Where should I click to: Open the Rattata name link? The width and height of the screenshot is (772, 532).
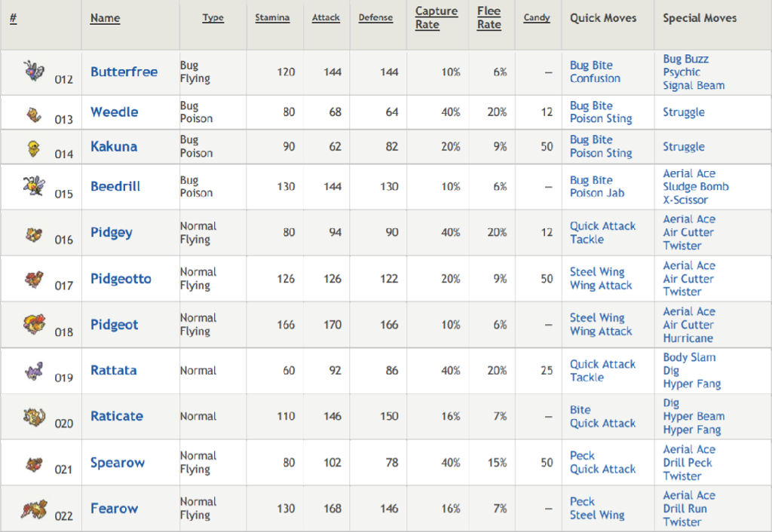coord(113,371)
